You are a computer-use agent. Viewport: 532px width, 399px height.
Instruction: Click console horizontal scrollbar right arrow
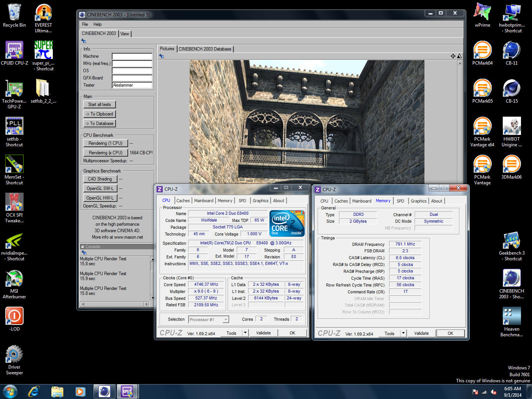click(x=147, y=304)
